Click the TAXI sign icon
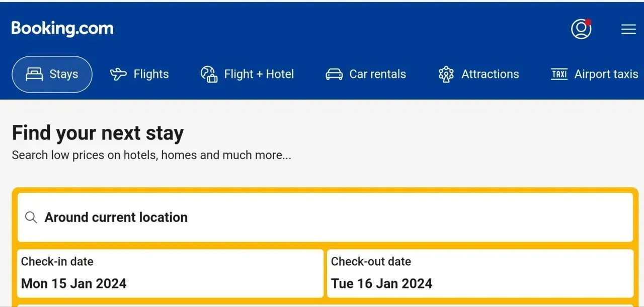The width and height of the screenshot is (644, 307). pos(559,74)
